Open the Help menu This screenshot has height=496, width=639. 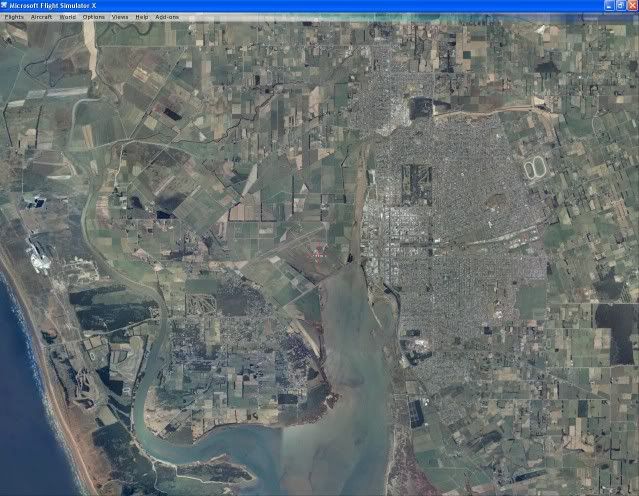tap(141, 17)
